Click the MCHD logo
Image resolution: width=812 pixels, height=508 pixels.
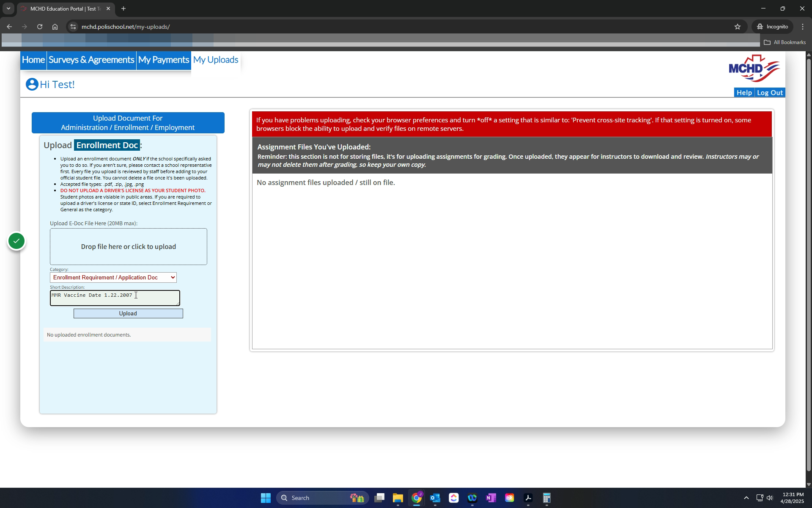click(754, 69)
